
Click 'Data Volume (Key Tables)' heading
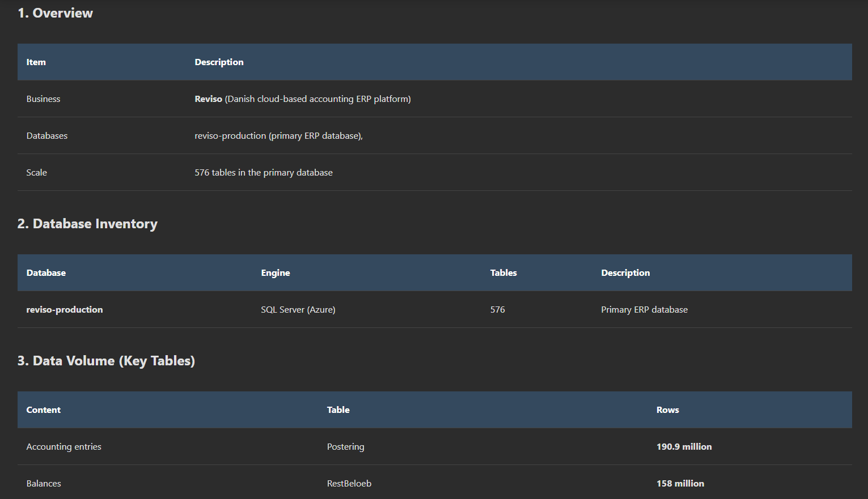106,361
